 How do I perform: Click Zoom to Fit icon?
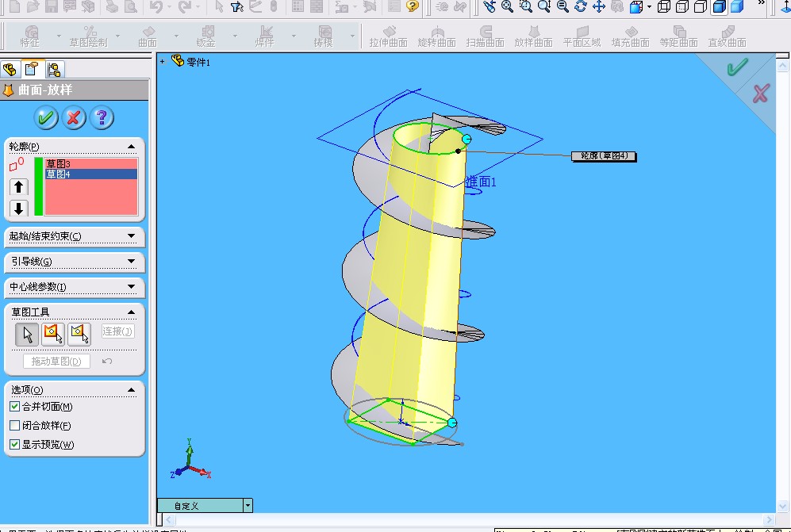tap(507, 6)
